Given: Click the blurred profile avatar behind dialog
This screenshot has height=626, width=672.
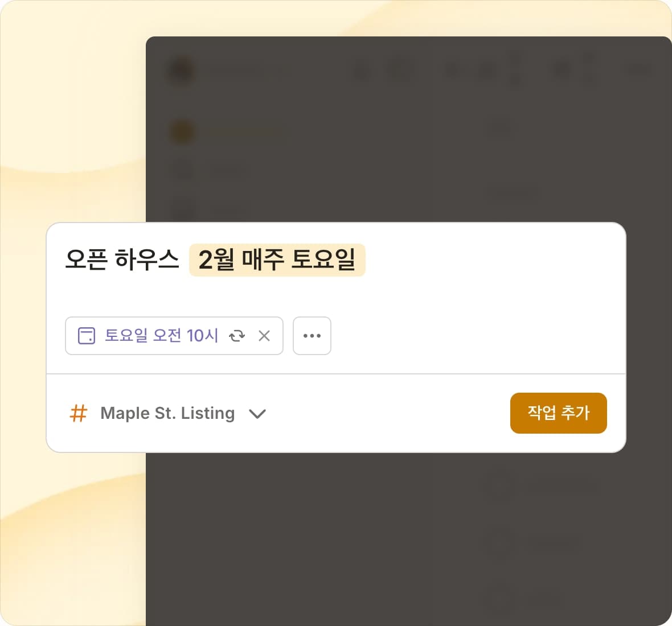Looking at the screenshot, I should tap(181, 71).
